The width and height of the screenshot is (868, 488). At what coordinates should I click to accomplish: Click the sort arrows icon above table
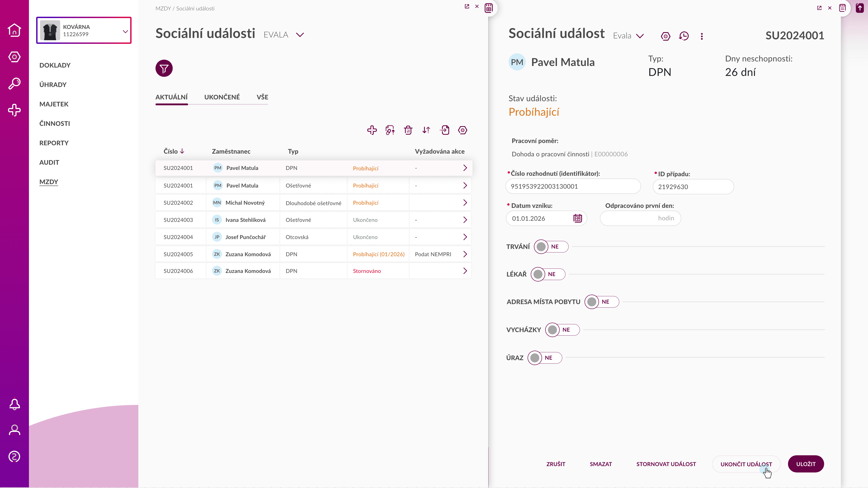tap(426, 130)
